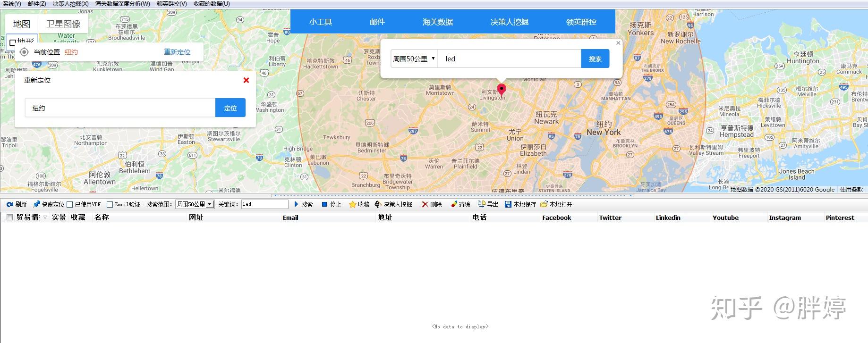Open the 系统(Y) menu
The width and height of the screenshot is (868, 343).
click(x=12, y=4)
